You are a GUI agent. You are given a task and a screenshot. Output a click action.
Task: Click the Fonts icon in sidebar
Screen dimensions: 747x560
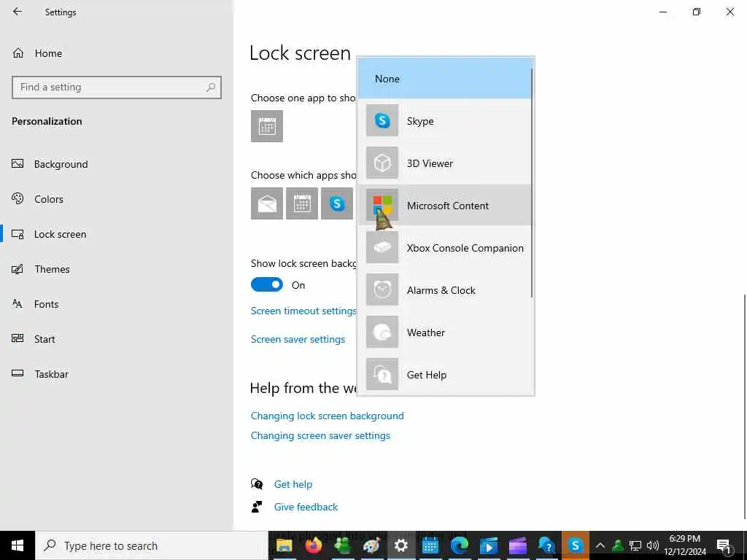[x=18, y=303]
